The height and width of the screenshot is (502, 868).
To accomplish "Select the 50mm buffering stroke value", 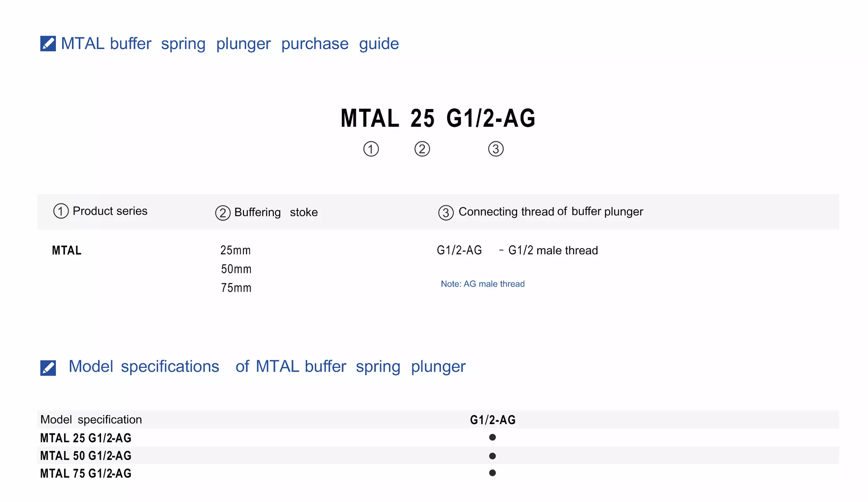I will pyautogui.click(x=236, y=269).
